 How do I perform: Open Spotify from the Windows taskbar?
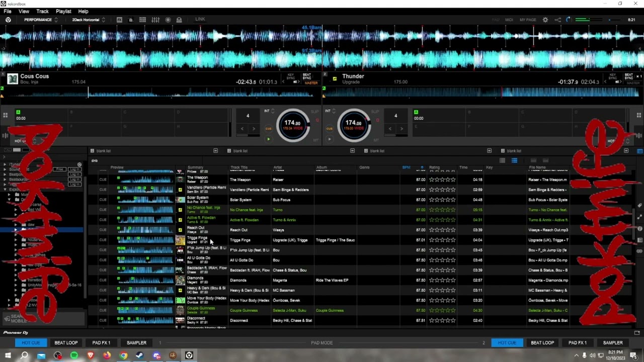74,355
